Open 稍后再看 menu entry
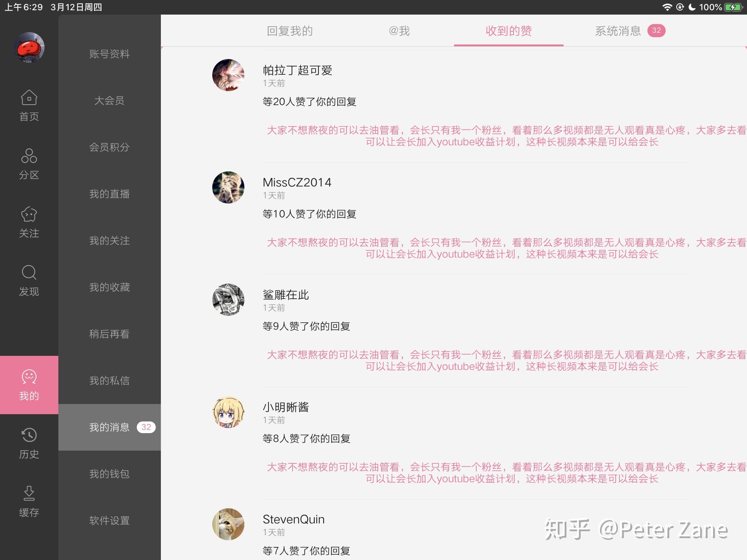Screen dimensions: 747x560 tap(109, 334)
